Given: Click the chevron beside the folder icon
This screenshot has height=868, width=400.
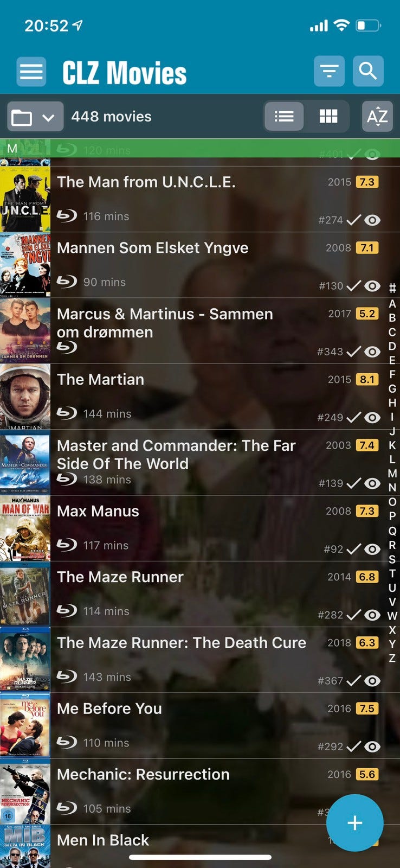Looking at the screenshot, I should pyautogui.click(x=48, y=118).
